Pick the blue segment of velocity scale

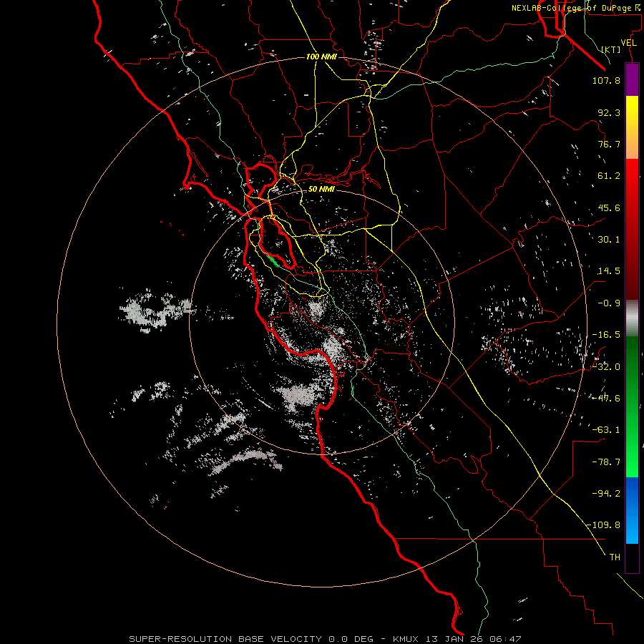tap(632, 510)
